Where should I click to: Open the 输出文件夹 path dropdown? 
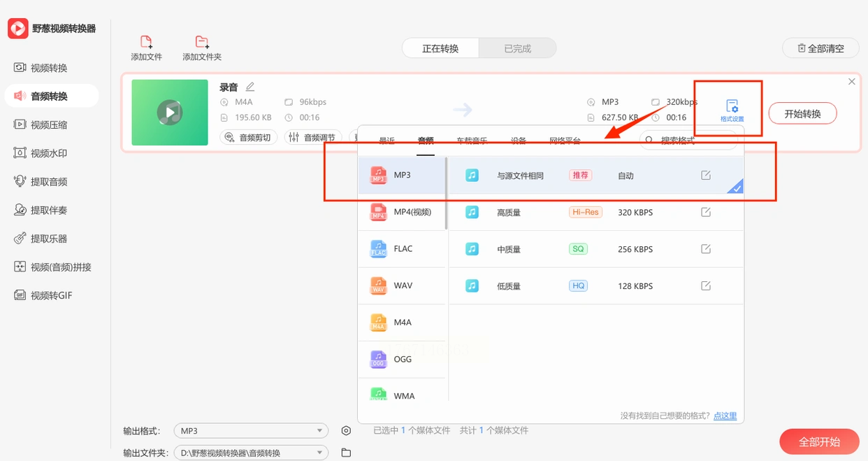[251, 453]
